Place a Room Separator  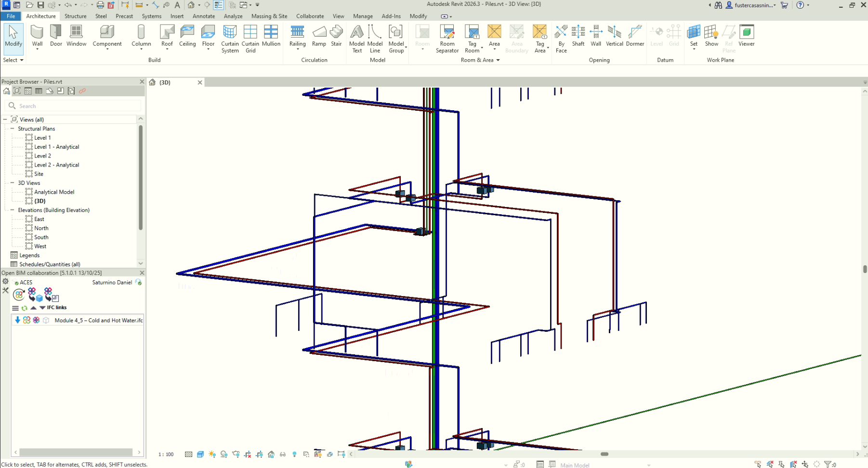pos(447,39)
